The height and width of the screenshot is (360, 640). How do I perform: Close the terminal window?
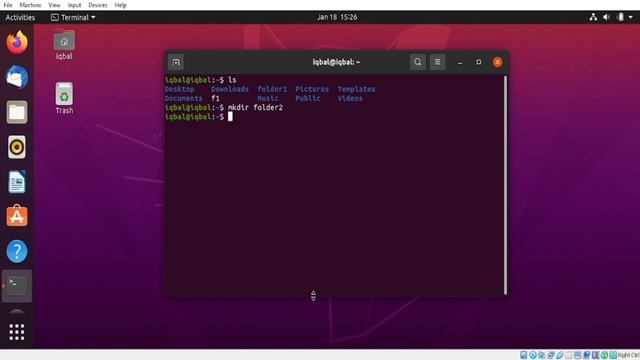[497, 62]
